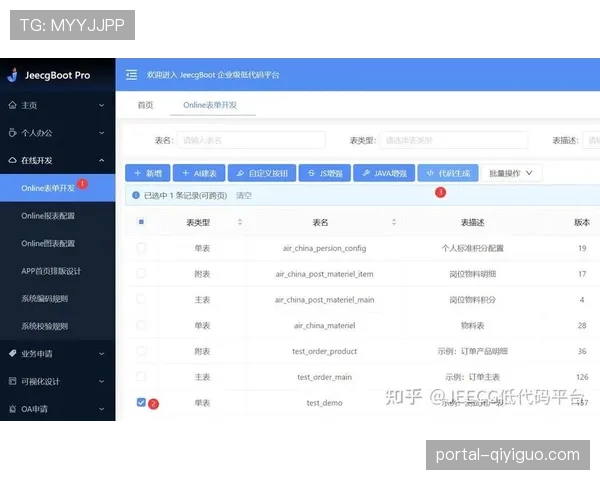Check the air_china_persion_config row checkbox

(141, 248)
